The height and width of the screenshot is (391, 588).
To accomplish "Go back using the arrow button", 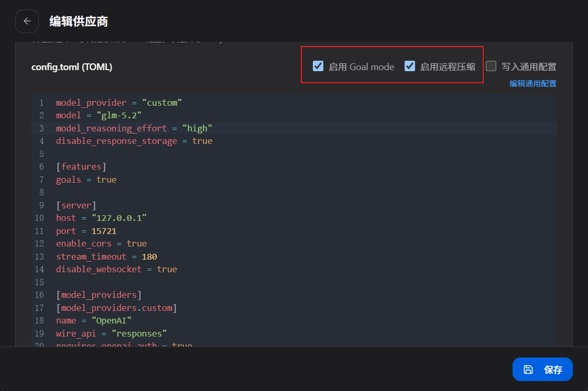I will (27, 21).
